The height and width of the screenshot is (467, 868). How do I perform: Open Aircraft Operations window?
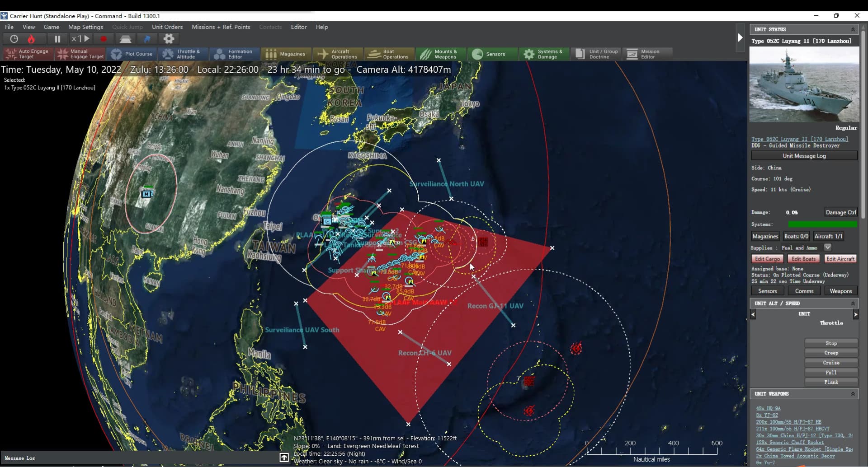tap(338, 54)
